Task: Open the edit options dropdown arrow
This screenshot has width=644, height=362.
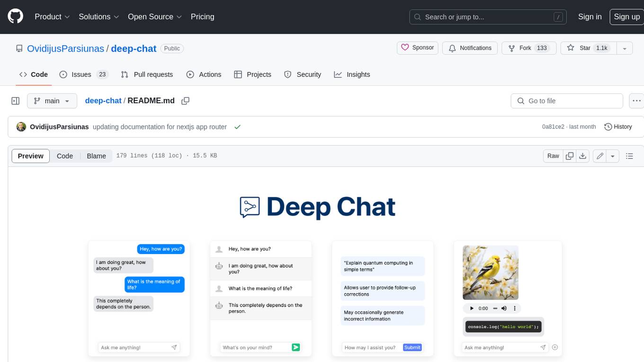Action: tap(613, 156)
